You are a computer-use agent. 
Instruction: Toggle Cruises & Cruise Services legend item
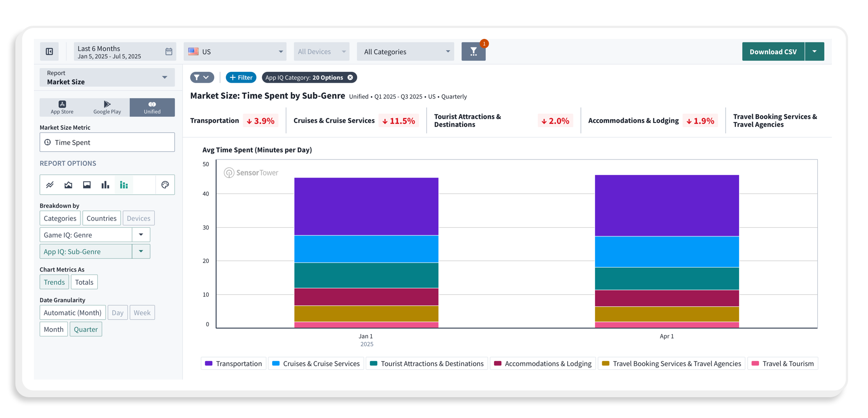316,364
